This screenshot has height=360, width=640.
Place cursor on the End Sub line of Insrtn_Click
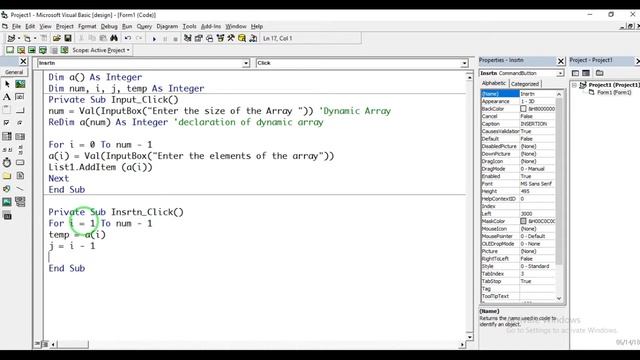tap(67, 269)
